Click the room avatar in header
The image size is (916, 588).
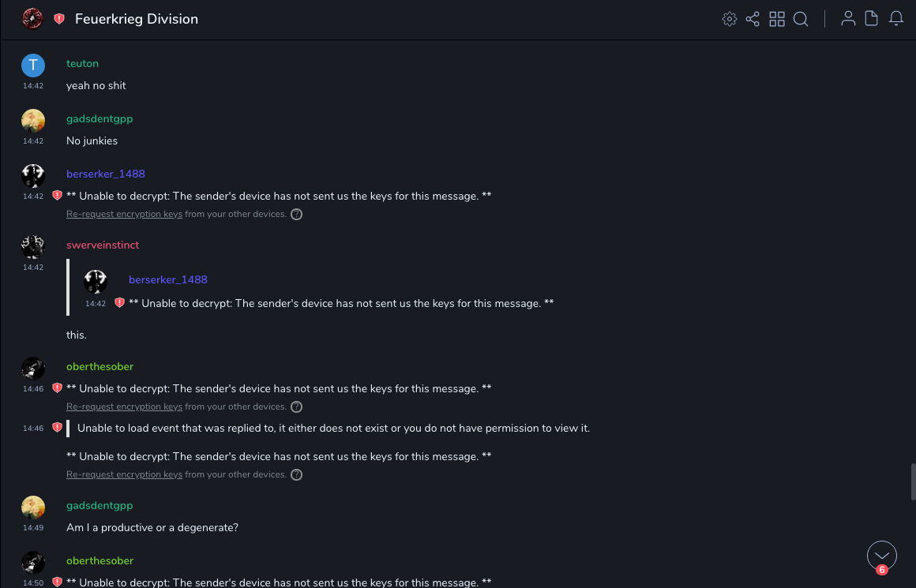coord(32,19)
